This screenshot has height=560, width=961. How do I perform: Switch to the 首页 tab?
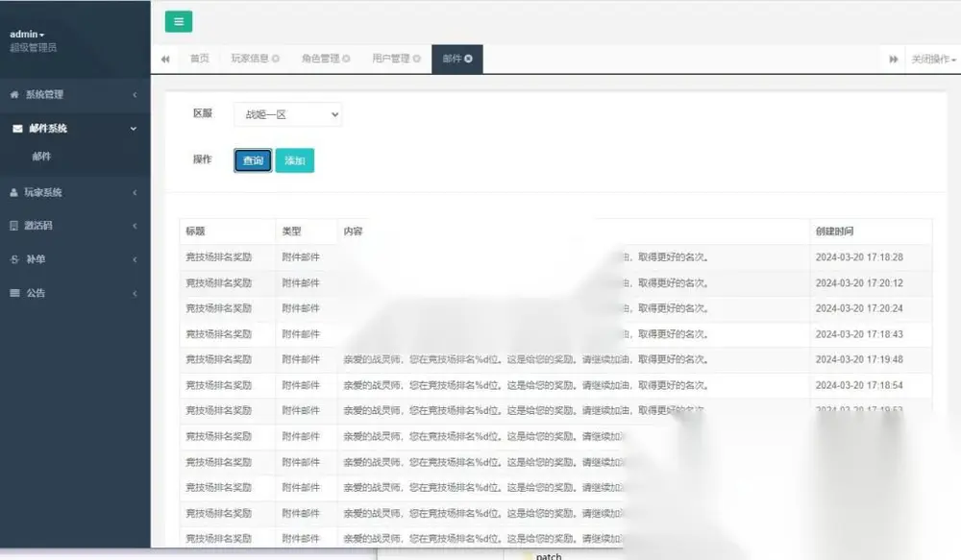click(199, 59)
